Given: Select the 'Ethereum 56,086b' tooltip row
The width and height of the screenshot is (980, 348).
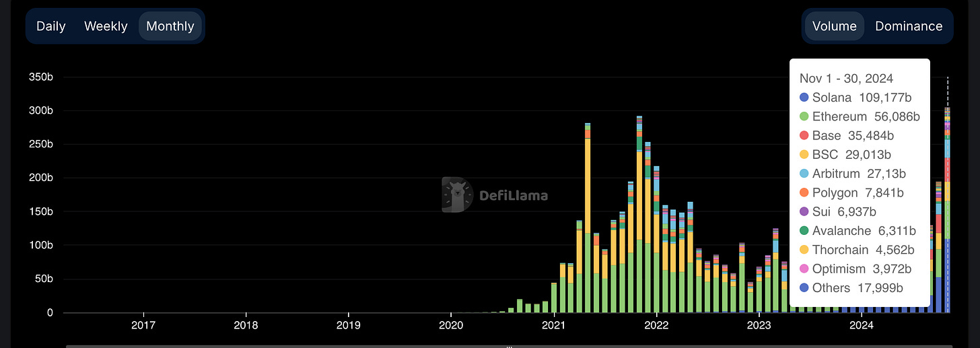Looking at the screenshot, I should pyautogui.click(x=860, y=116).
